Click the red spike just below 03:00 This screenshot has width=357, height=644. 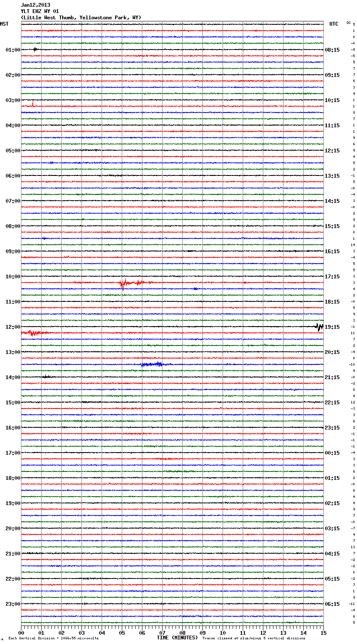click(33, 103)
